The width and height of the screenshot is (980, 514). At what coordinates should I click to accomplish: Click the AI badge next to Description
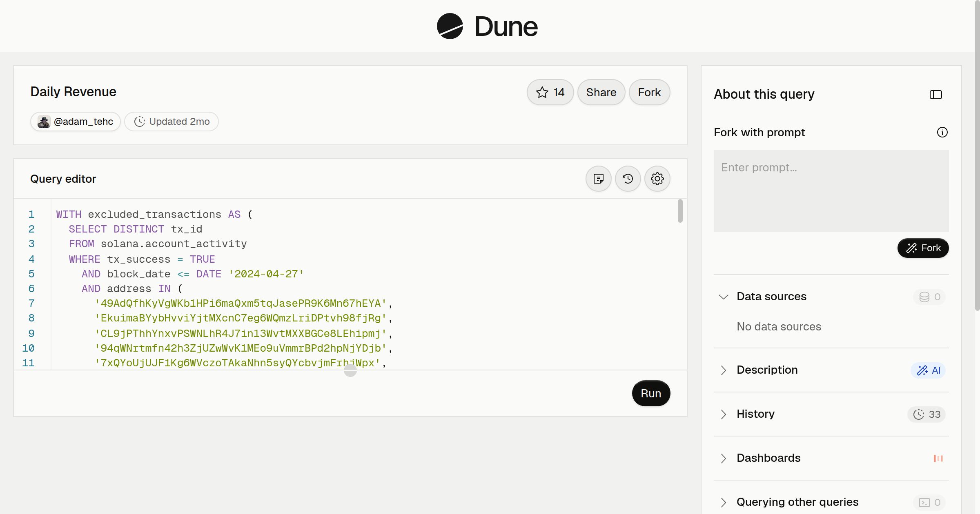coord(928,370)
